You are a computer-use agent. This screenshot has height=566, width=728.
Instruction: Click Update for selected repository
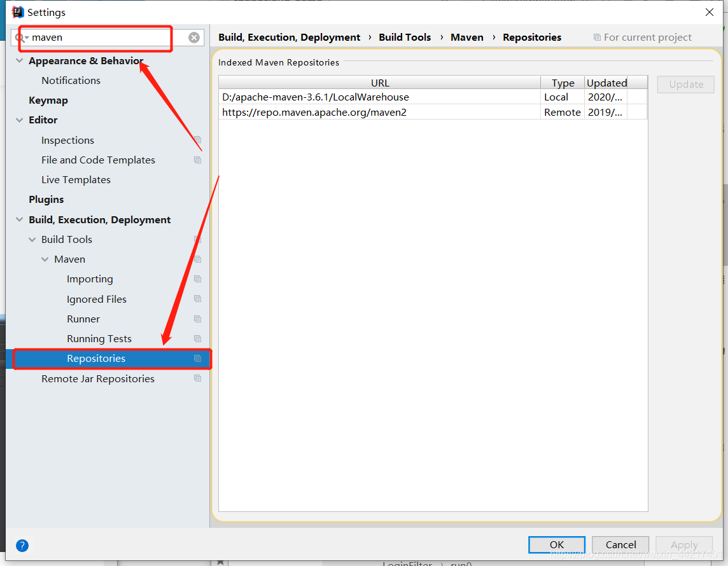pyautogui.click(x=686, y=85)
